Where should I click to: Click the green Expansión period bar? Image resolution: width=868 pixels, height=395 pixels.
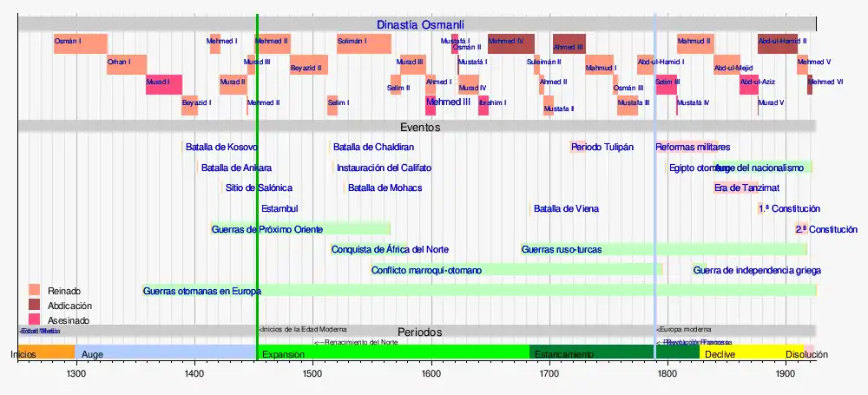[391, 353]
